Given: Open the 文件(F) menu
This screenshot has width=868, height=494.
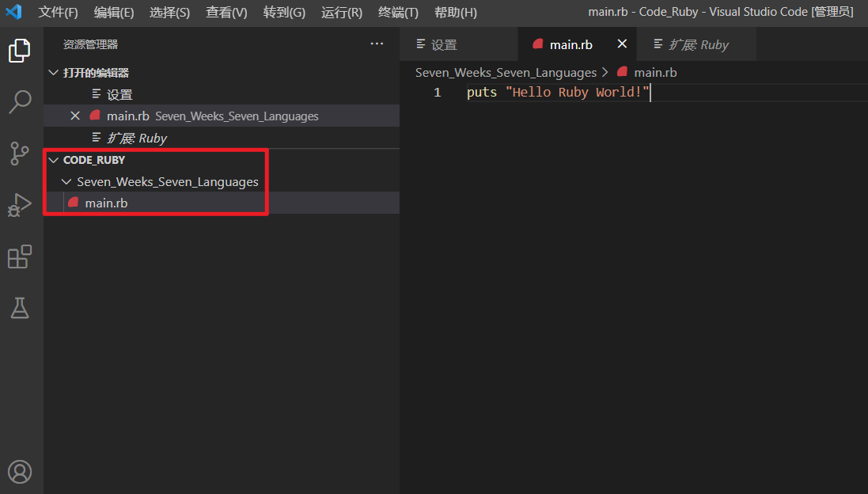Looking at the screenshot, I should [58, 12].
